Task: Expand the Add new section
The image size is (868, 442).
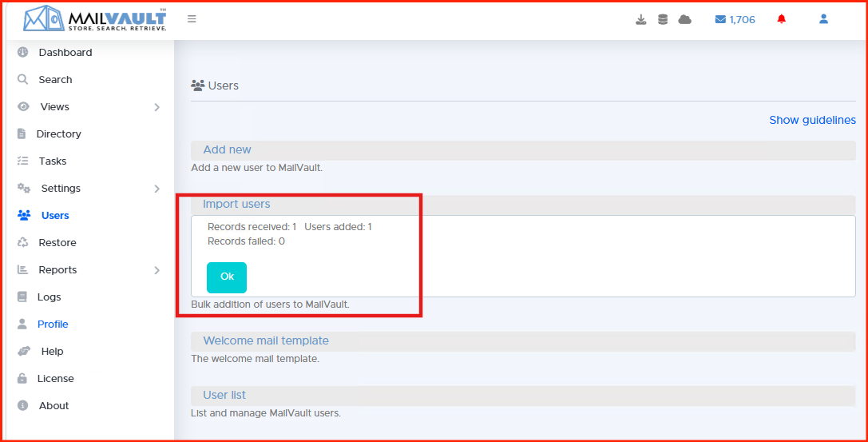Action: click(x=523, y=149)
